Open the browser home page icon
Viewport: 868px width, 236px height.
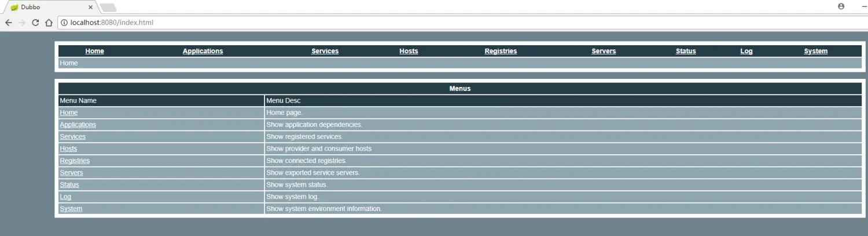[49, 23]
